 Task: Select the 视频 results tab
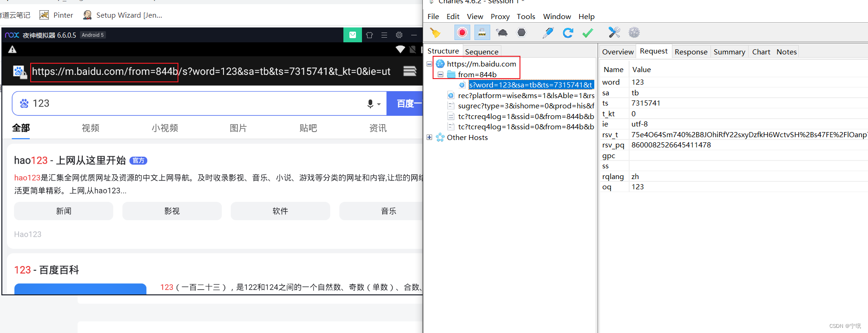point(91,128)
